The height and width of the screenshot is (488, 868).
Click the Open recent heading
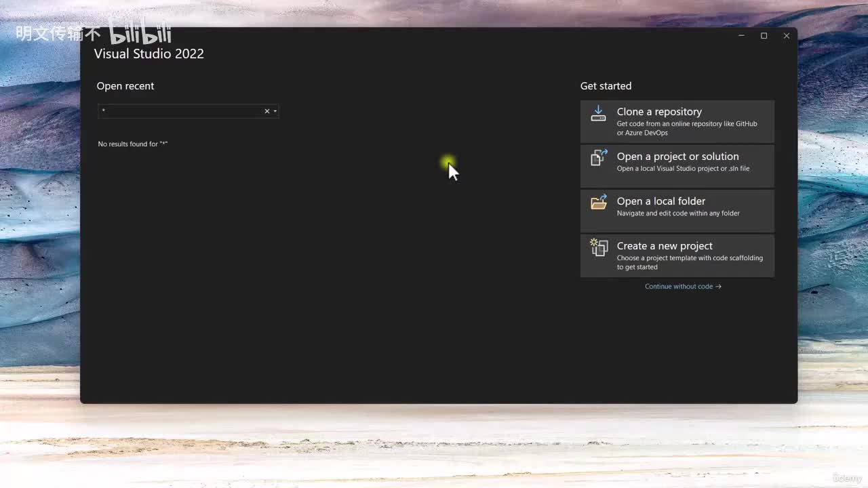coord(125,86)
